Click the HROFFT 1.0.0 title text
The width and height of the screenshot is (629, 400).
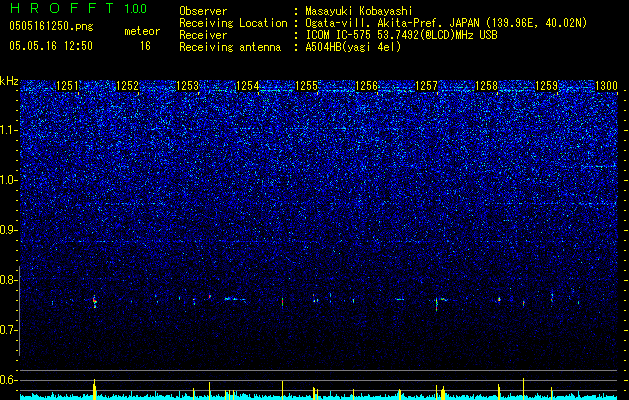coord(78,8)
